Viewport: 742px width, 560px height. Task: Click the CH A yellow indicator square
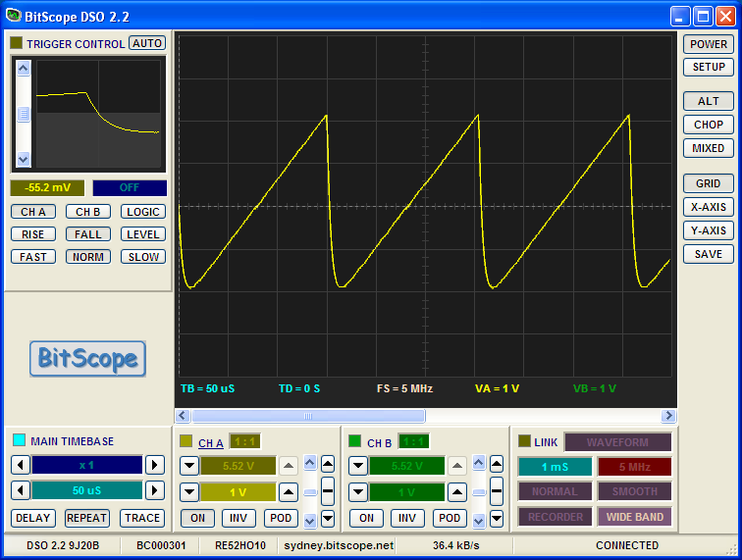coord(185,440)
